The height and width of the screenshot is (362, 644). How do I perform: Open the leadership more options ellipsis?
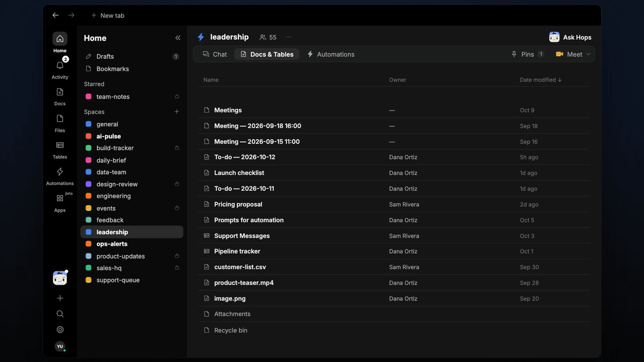(x=289, y=37)
